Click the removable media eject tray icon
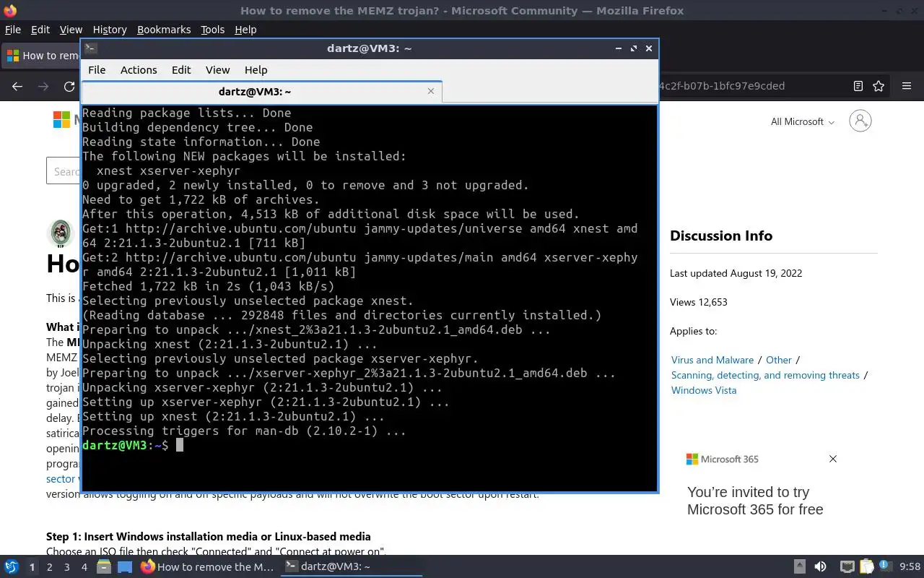This screenshot has width=924, height=578. pos(799,566)
